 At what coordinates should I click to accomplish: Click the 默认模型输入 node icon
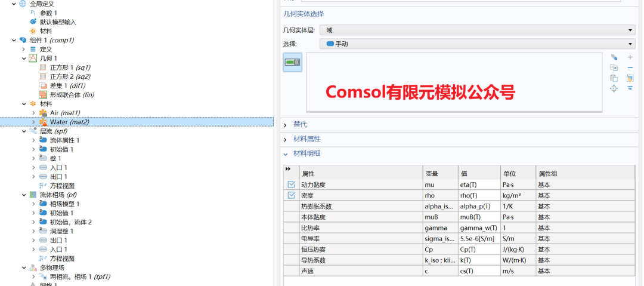pos(33,22)
